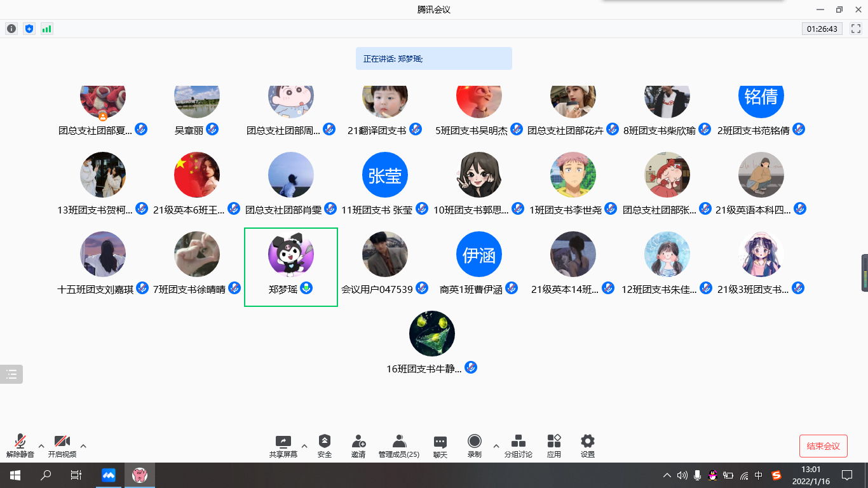Open meeting 设置 settings
This screenshot has width=868, height=488.
tap(588, 446)
